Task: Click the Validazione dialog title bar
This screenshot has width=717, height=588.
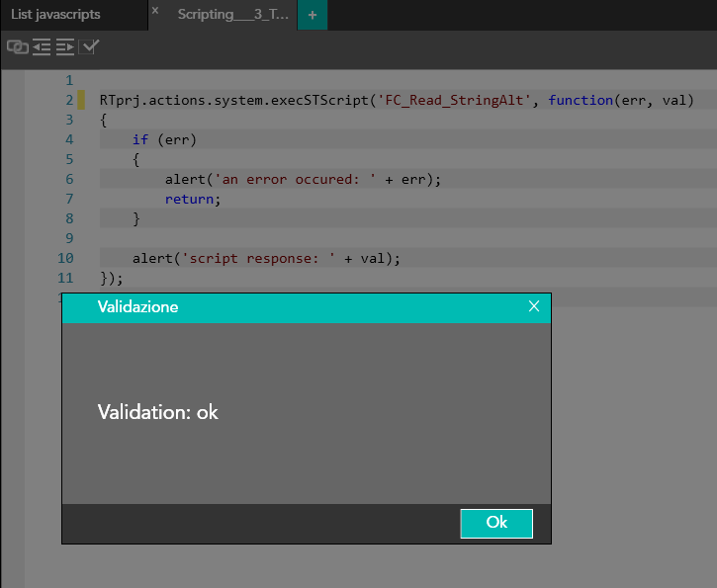Action: [297, 307]
